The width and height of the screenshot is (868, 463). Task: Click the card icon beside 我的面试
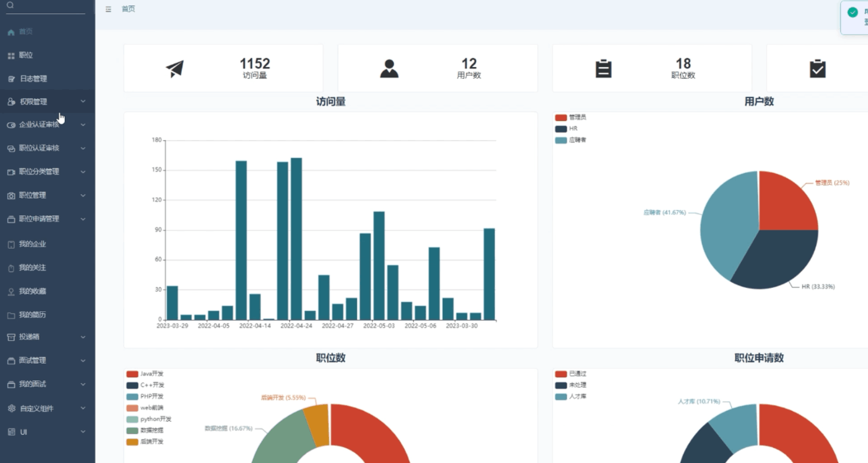click(11, 385)
